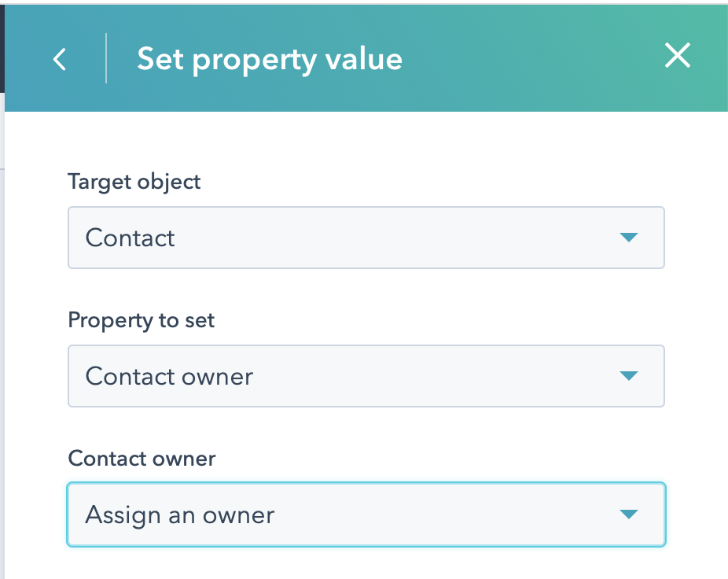Click the Set property value title
Screen dimensions: 728x579
tap(270, 59)
